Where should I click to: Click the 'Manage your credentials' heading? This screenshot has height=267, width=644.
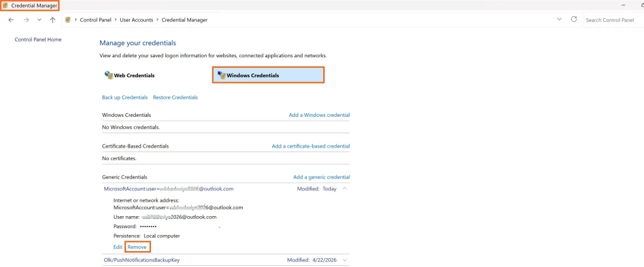click(x=138, y=43)
